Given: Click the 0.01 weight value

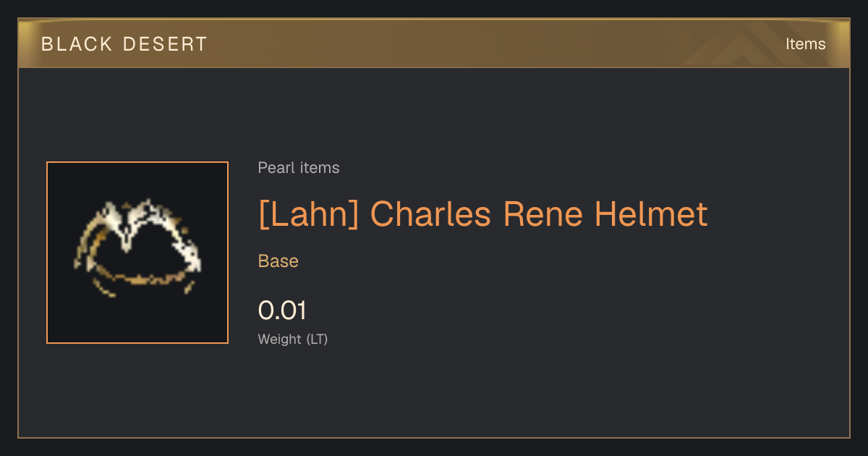Looking at the screenshot, I should point(282,311).
